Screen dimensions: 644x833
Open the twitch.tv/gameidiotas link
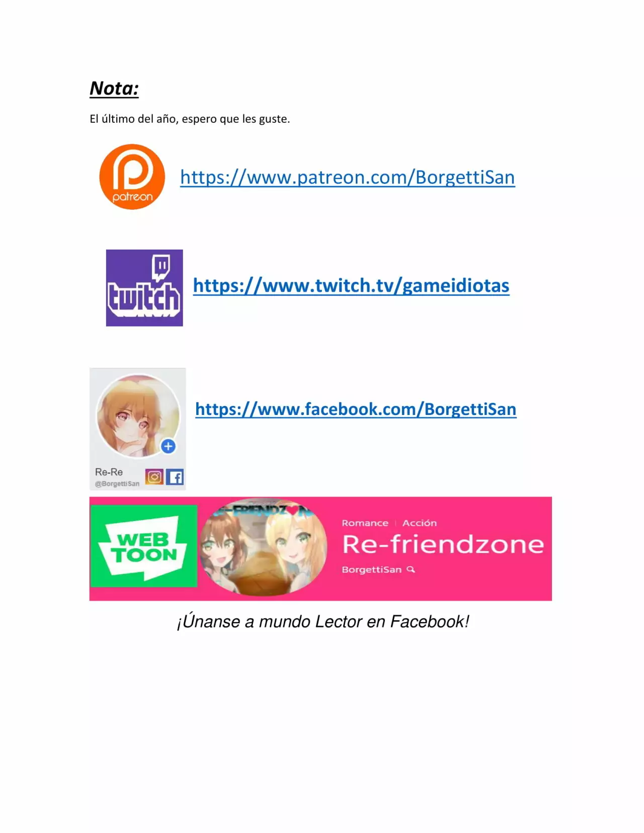click(351, 286)
